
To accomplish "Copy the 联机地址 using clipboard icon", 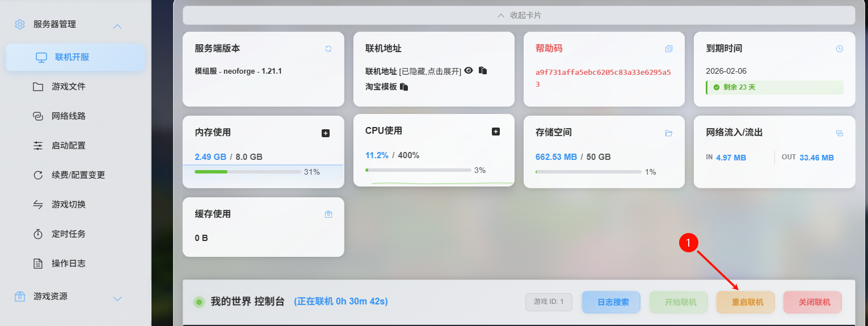I will [483, 71].
